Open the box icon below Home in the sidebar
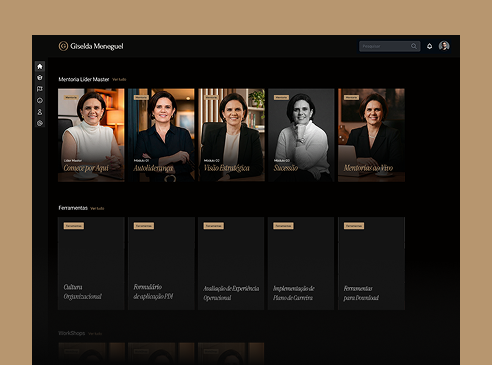Image resolution: width=492 pixels, height=365 pixels. point(40,78)
